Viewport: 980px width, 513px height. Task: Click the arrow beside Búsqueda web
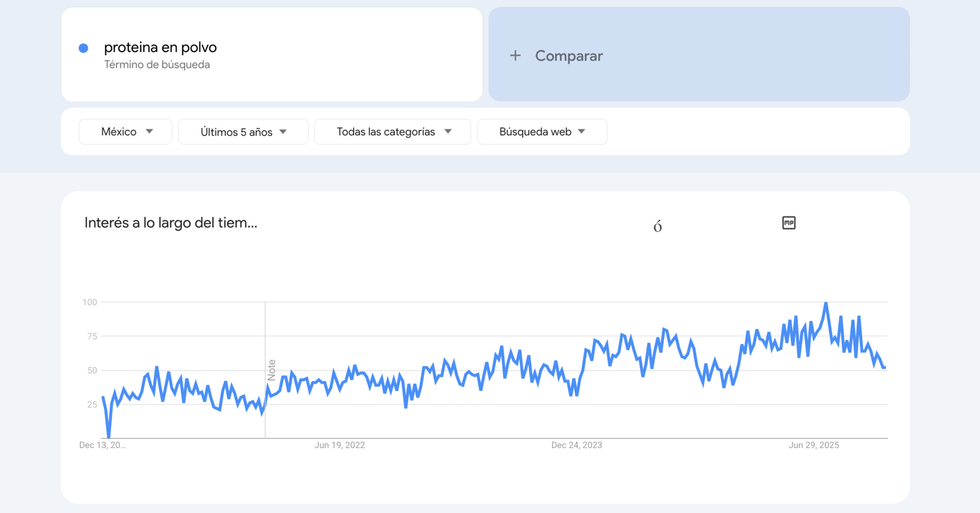pyautogui.click(x=581, y=132)
